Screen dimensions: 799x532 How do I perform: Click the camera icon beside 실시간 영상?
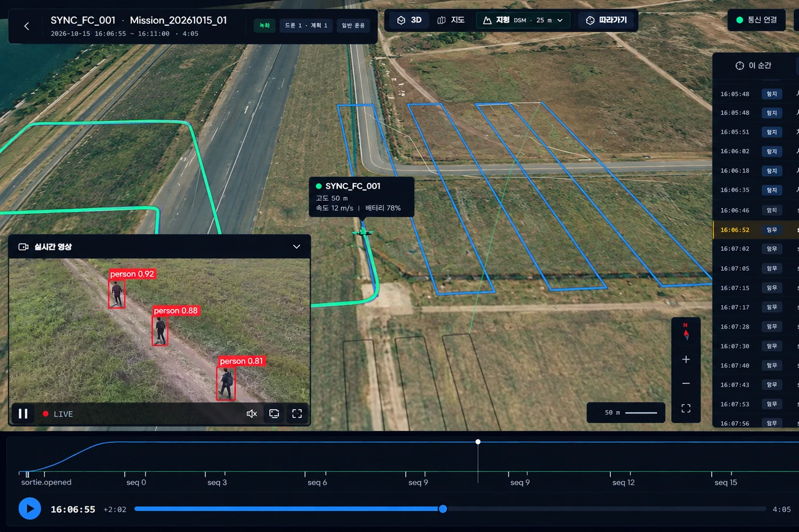pos(23,247)
